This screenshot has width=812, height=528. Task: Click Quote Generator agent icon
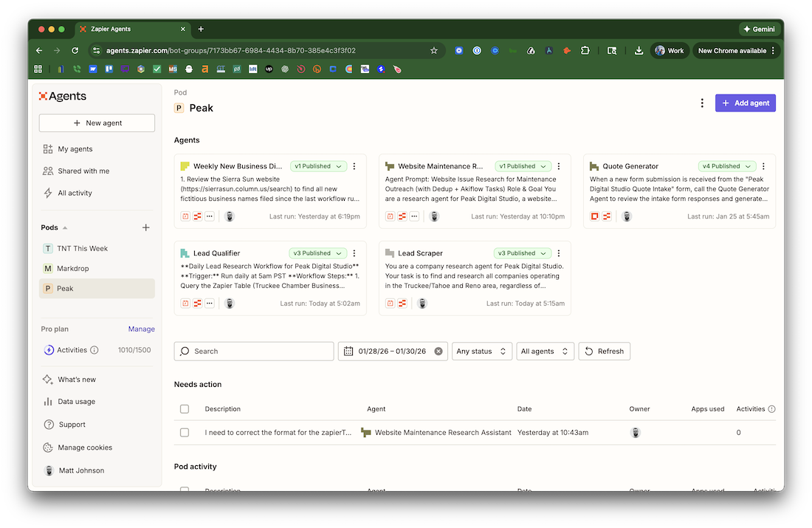coord(594,166)
